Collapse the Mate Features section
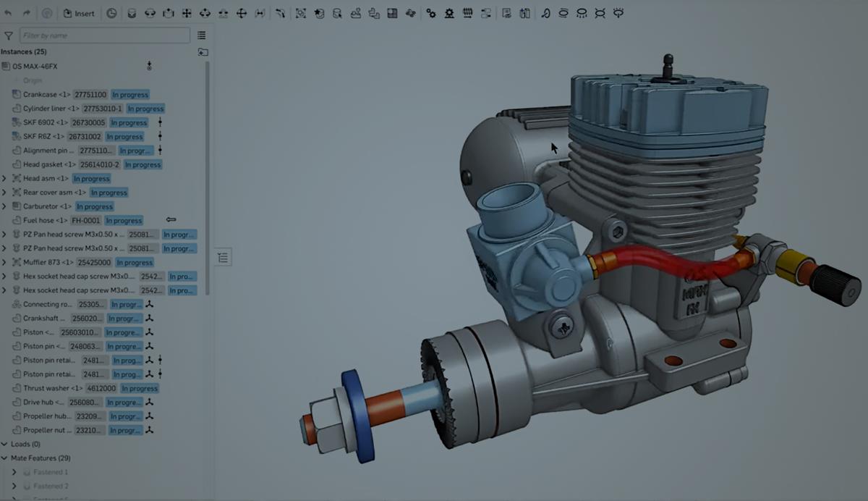 pyautogui.click(x=6, y=458)
